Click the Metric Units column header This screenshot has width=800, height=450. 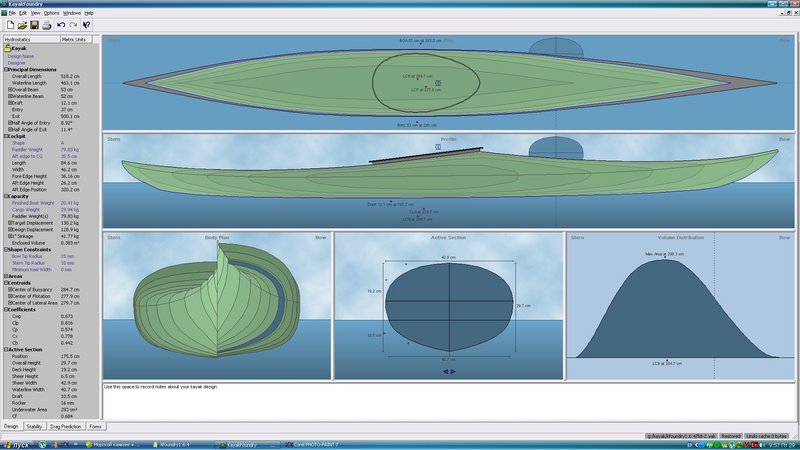[76, 39]
